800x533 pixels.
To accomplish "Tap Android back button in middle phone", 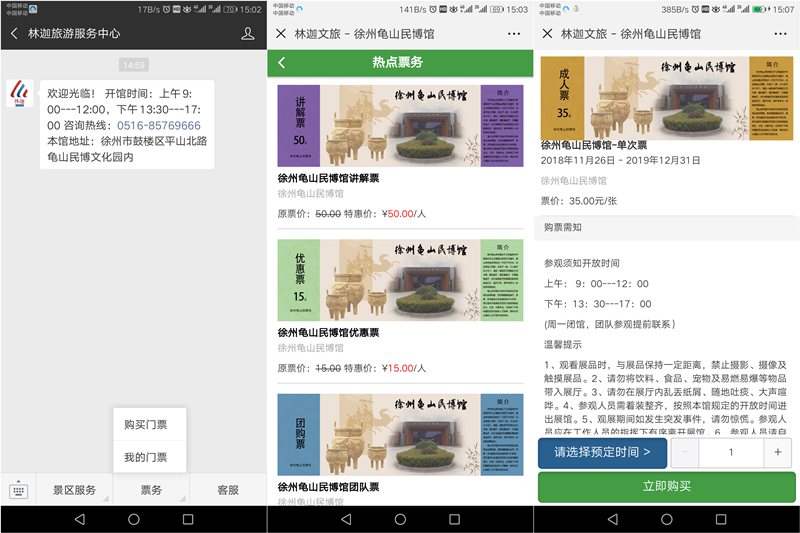I will [346, 519].
